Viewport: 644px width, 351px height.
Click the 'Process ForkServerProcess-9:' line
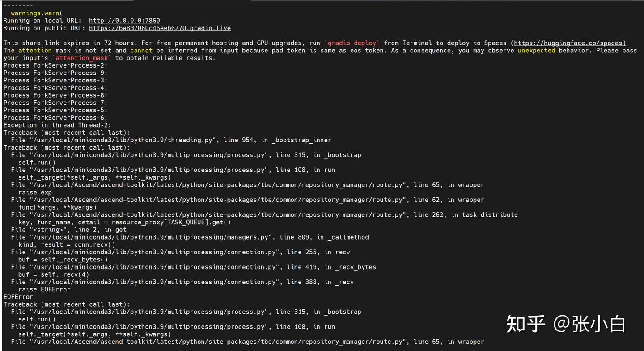(x=55, y=73)
